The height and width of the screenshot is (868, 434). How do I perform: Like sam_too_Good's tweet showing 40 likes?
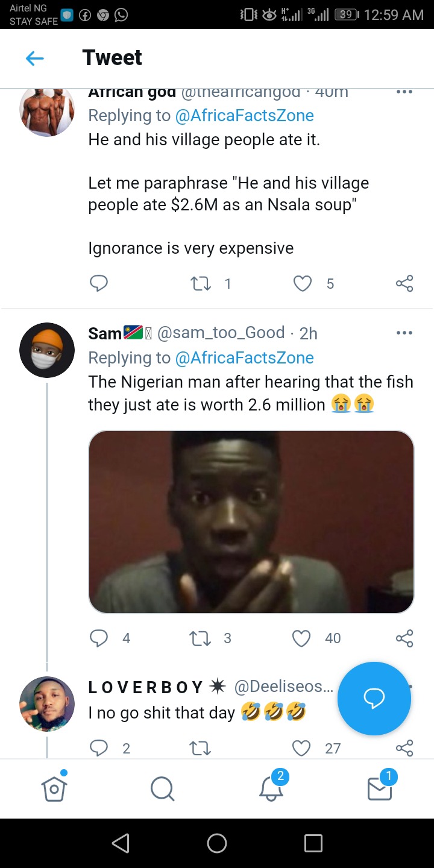[x=301, y=638]
